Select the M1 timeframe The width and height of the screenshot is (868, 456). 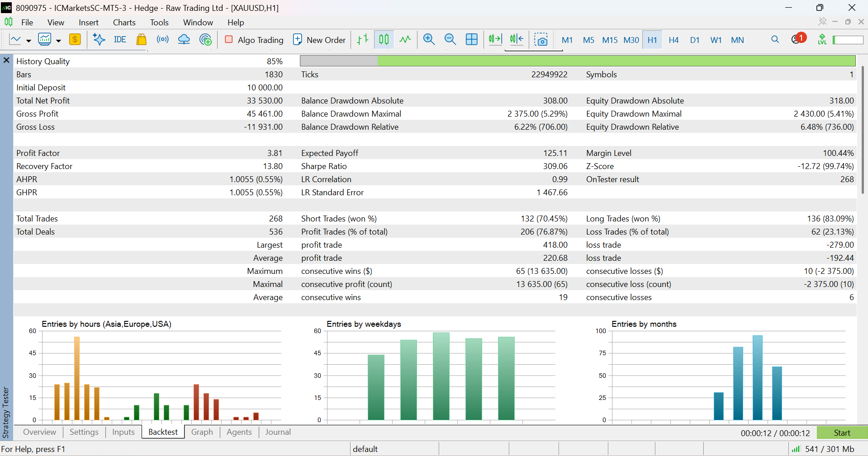[x=567, y=40]
